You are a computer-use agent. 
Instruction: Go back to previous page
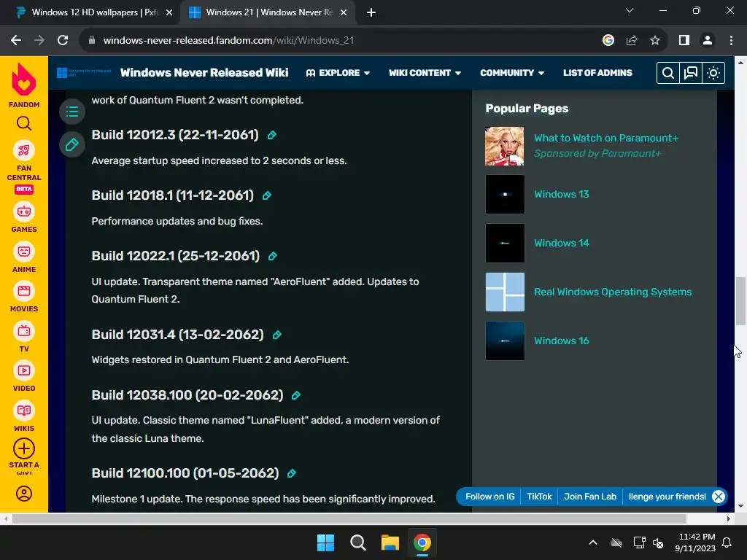(x=16, y=41)
